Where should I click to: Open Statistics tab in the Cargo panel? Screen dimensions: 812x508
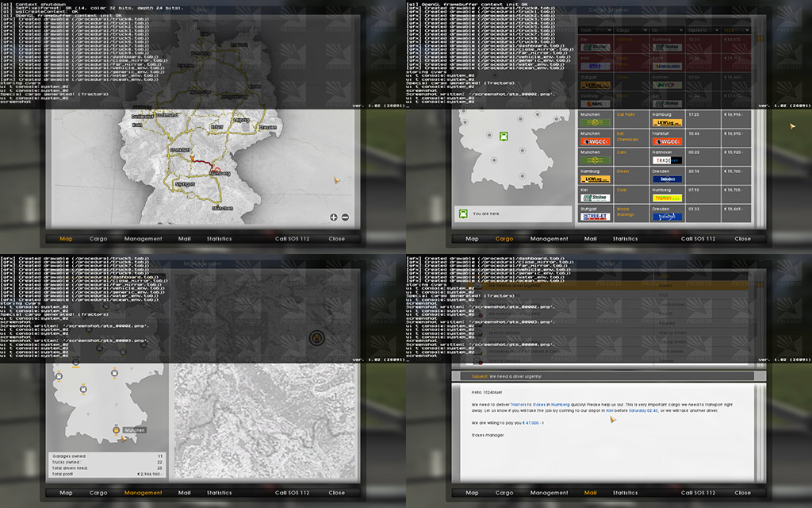[x=625, y=238]
